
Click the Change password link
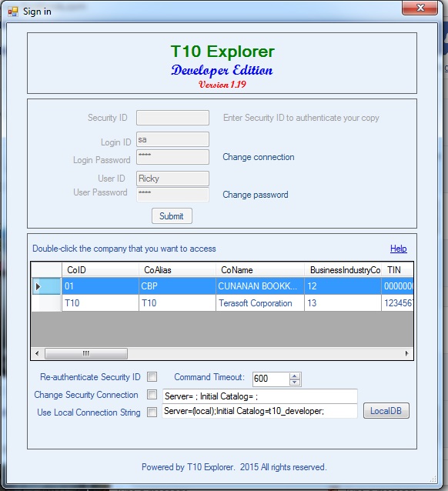tap(256, 195)
